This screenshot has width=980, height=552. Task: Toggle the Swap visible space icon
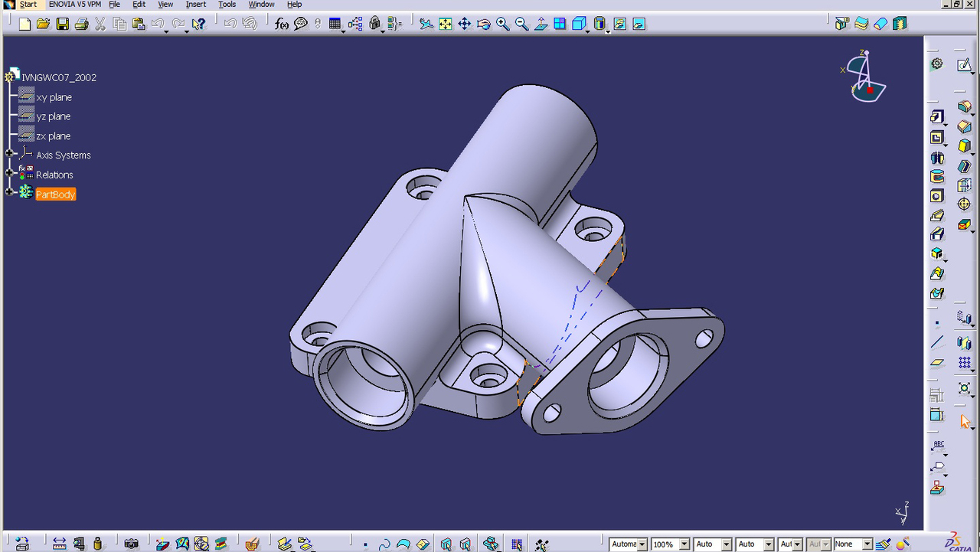(x=639, y=24)
